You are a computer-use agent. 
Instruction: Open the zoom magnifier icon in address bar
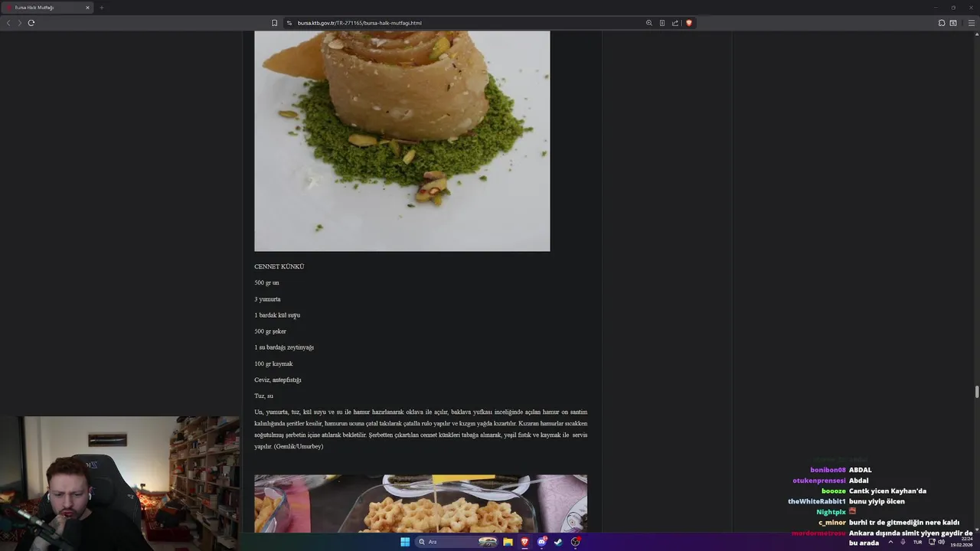pyautogui.click(x=649, y=23)
